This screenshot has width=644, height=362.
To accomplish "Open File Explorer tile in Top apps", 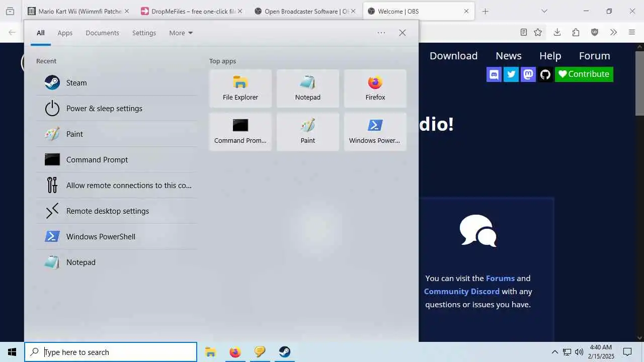I will click(x=240, y=88).
